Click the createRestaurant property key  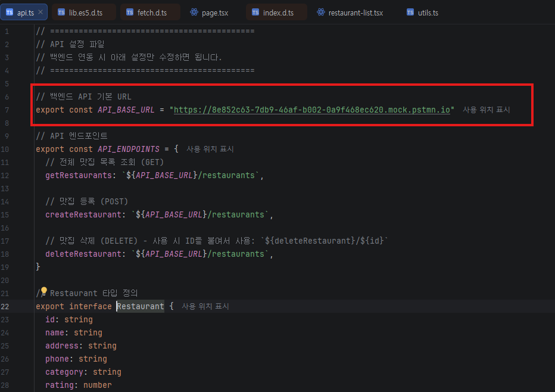click(x=83, y=214)
